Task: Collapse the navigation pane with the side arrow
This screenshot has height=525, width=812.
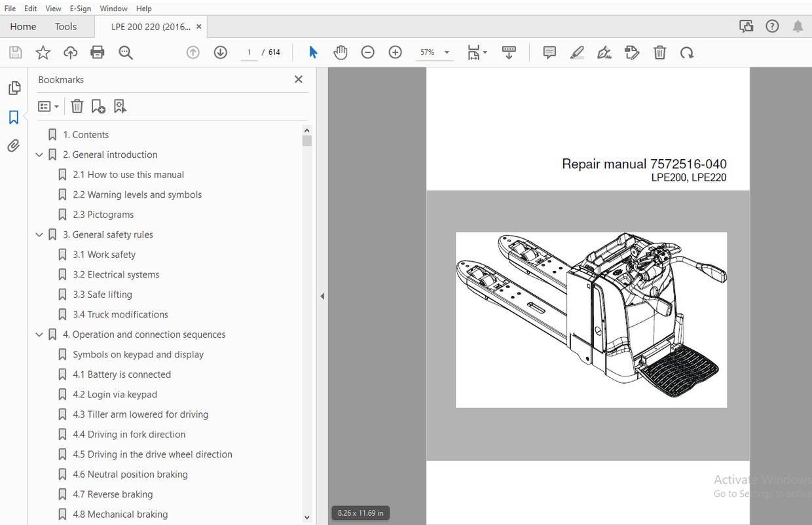Action: pyautogui.click(x=322, y=296)
